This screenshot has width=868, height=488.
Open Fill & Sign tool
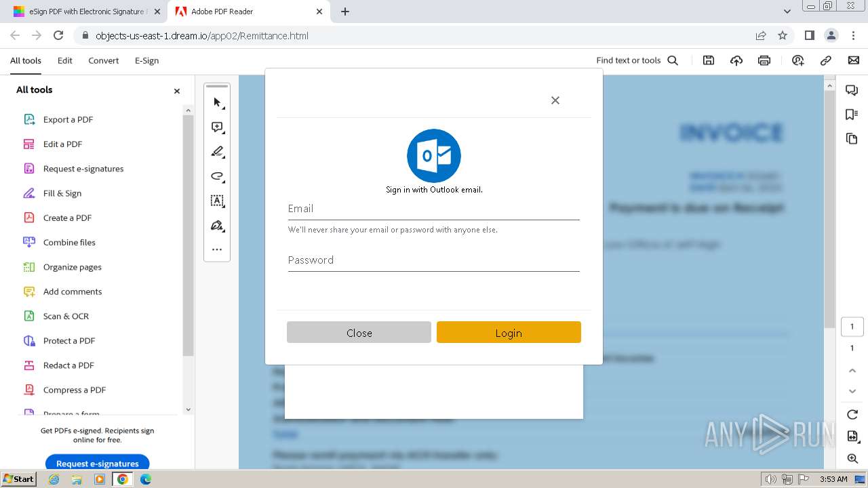click(62, 193)
